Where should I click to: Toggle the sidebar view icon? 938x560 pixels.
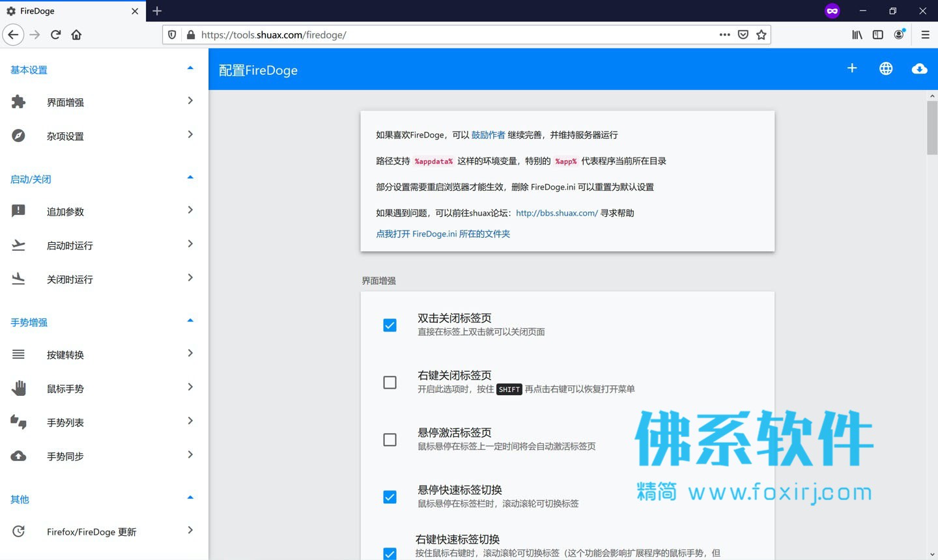tap(878, 35)
